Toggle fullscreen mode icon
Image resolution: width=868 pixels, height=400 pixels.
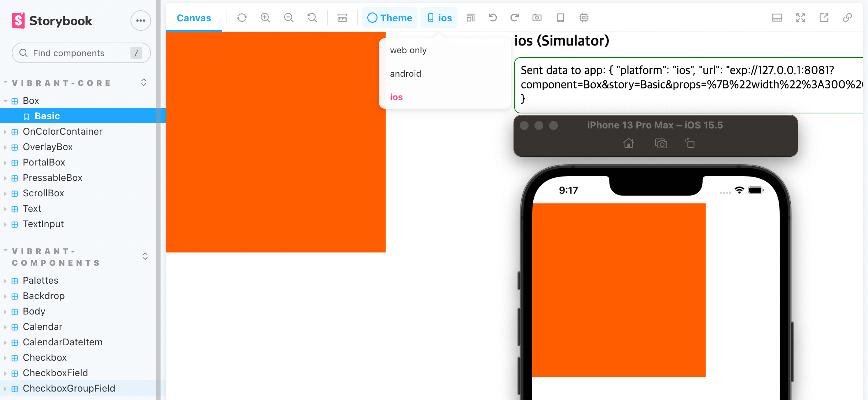click(800, 18)
